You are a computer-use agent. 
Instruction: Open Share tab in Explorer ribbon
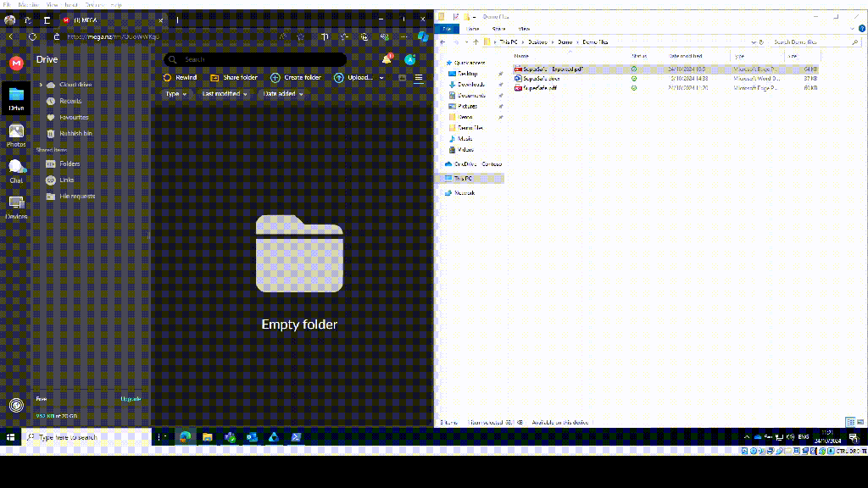point(498,29)
